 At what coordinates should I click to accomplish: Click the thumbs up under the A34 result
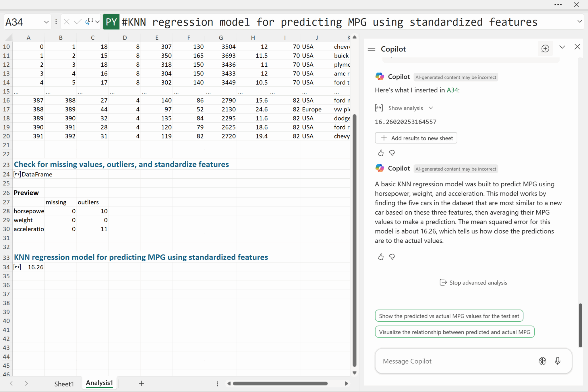pos(381,153)
